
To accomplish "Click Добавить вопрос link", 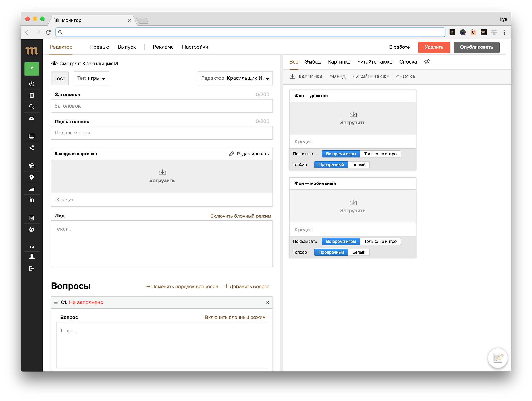I will pyautogui.click(x=247, y=286).
